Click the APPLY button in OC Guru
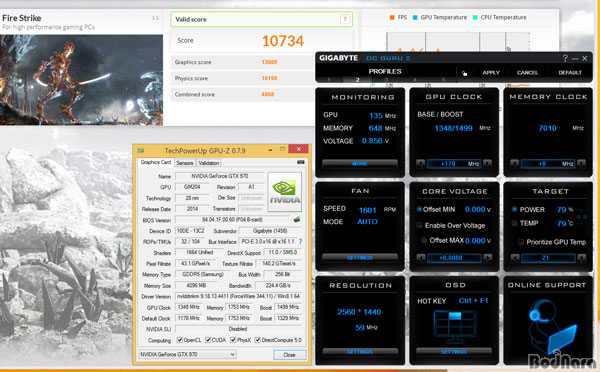Image resolution: width=600 pixels, height=372 pixels. coord(491,72)
